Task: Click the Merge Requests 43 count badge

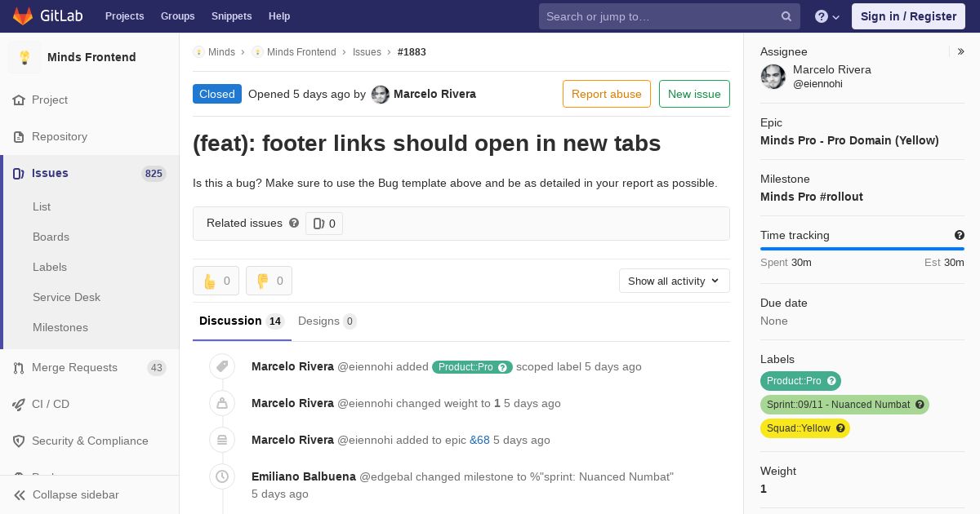Action: pos(157,368)
